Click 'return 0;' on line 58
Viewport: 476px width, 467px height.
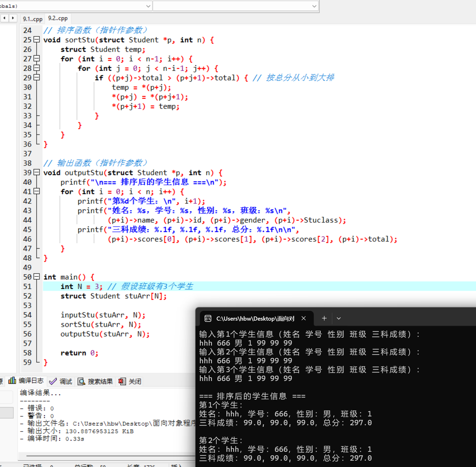pos(79,353)
